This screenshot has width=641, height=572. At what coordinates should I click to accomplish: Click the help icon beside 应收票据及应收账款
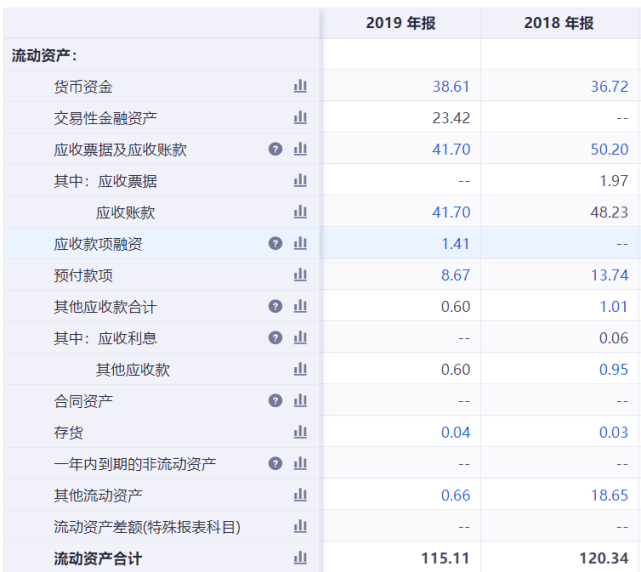click(x=275, y=149)
